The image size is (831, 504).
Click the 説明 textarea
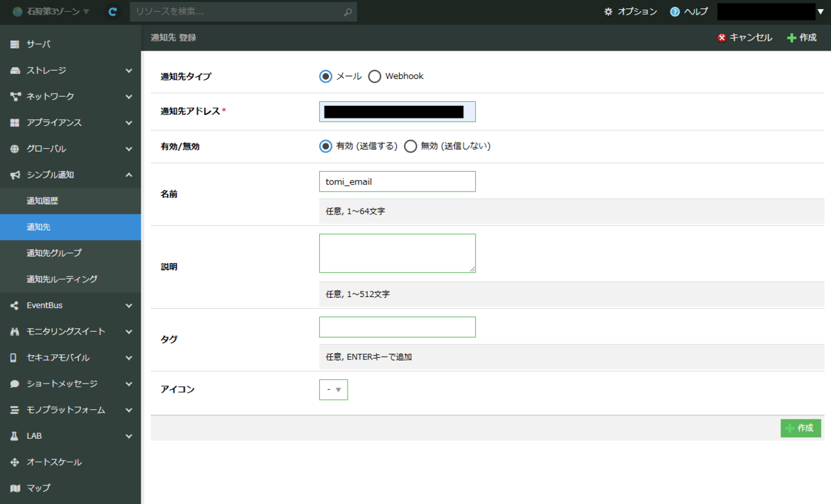(397, 253)
